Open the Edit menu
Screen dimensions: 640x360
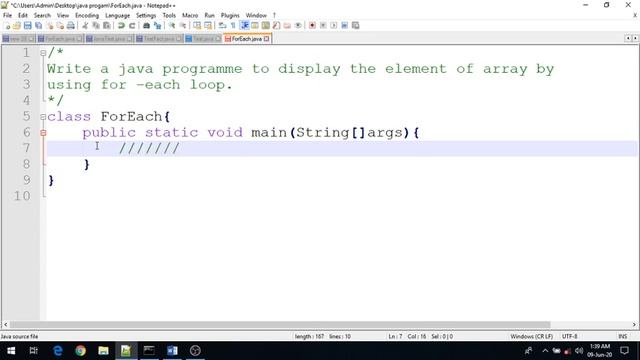coord(23,16)
